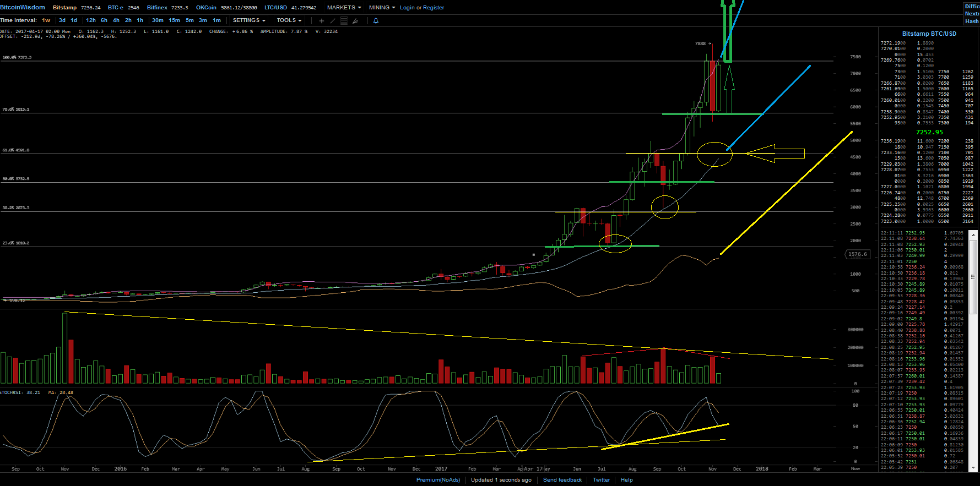Image resolution: width=980 pixels, height=486 pixels.
Task: Open the MINING dropdown menu
Action: point(382,8)
